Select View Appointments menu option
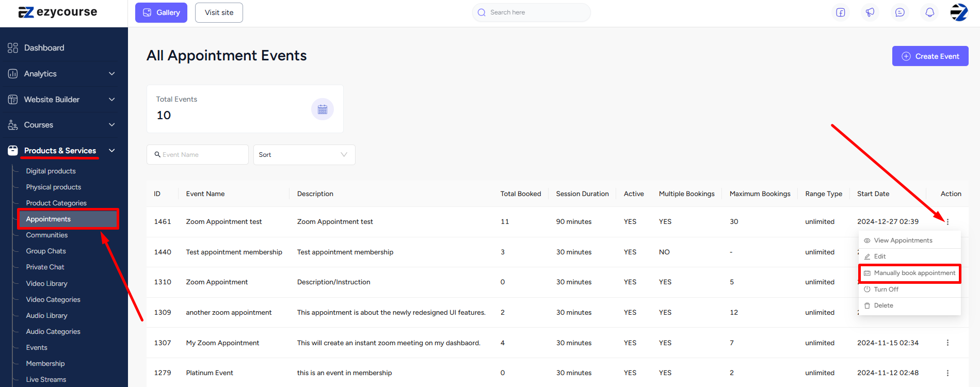This screenshot has width=980, height=387. 910,240
